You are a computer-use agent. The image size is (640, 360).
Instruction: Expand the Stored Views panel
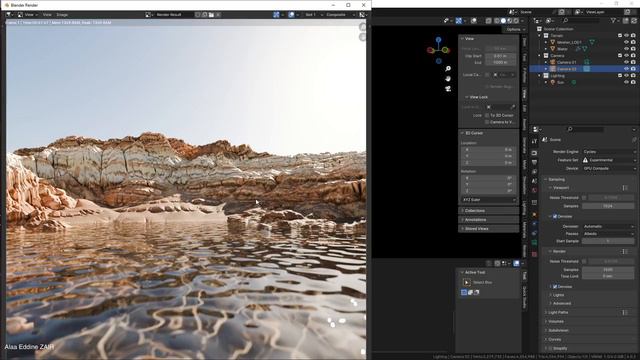coord(489,229)
